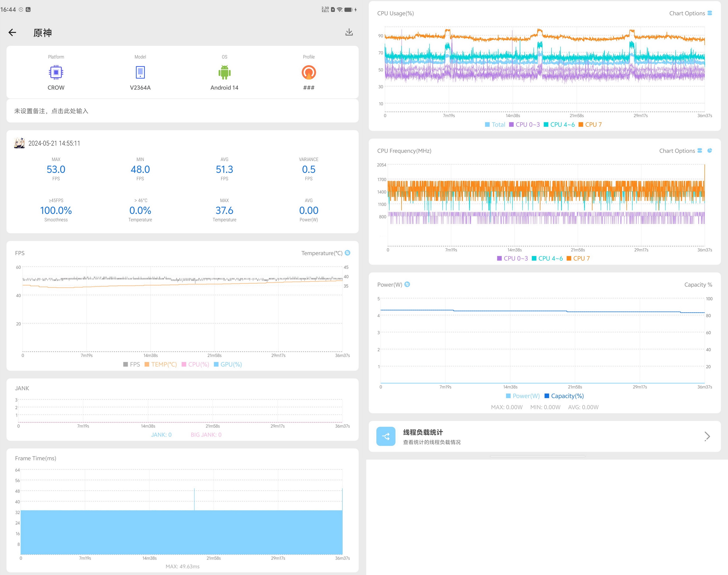Toggle the FPS legend in FPS chart
This screenshot has width=728, height=575.
click(x=131, y=364)
